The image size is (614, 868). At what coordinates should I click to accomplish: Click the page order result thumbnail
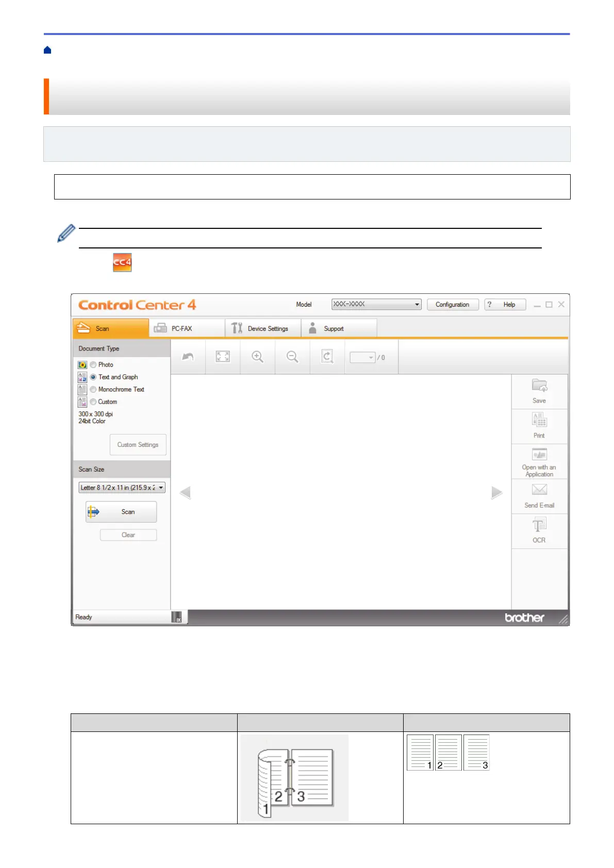[448, 753]
